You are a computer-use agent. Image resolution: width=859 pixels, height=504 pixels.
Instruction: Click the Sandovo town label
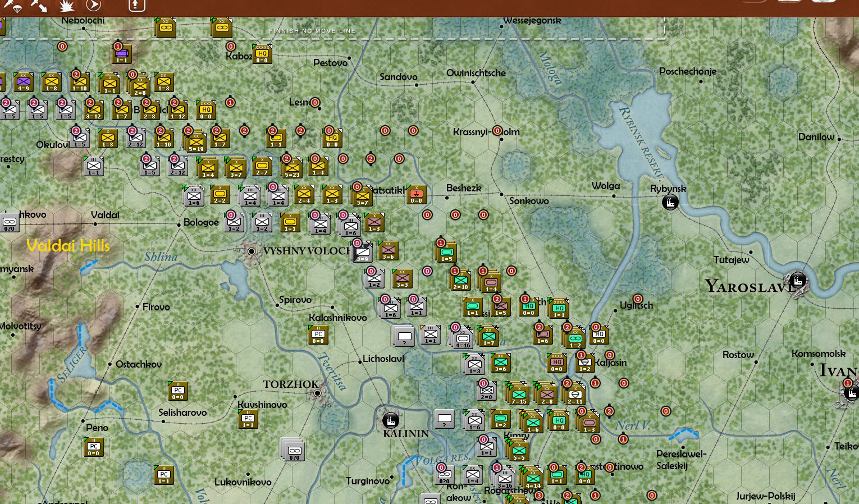tap(399, 77)
